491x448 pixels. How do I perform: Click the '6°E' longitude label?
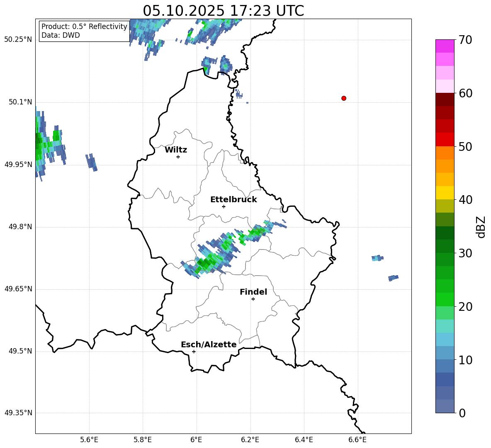196,440
